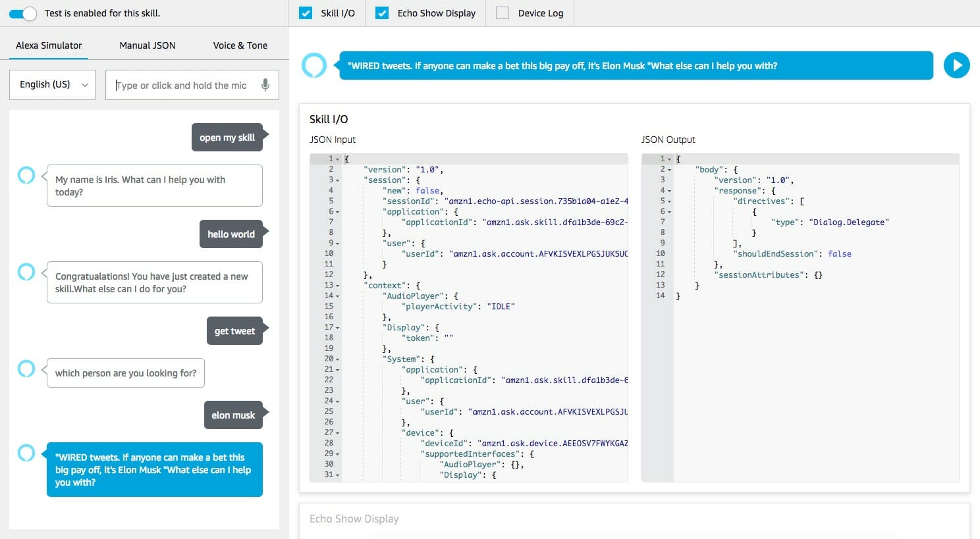Click the Echo Show Display panel heading

pos(354,519)
